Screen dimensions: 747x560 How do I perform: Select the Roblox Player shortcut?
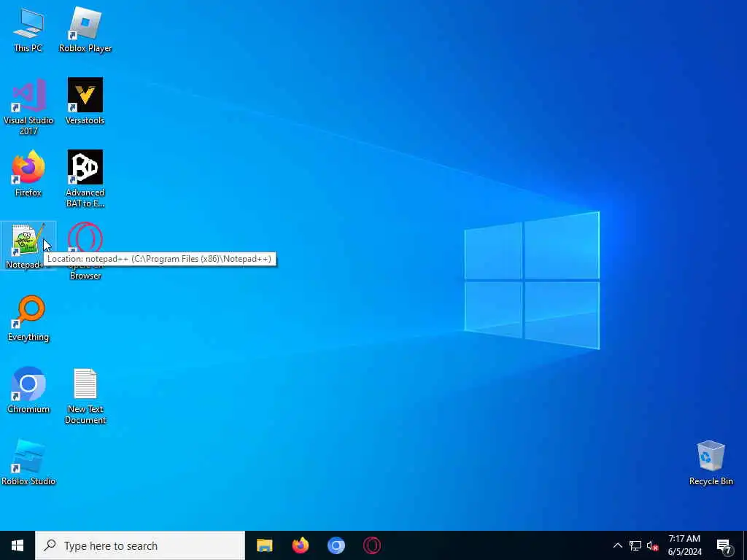point(85,29)
